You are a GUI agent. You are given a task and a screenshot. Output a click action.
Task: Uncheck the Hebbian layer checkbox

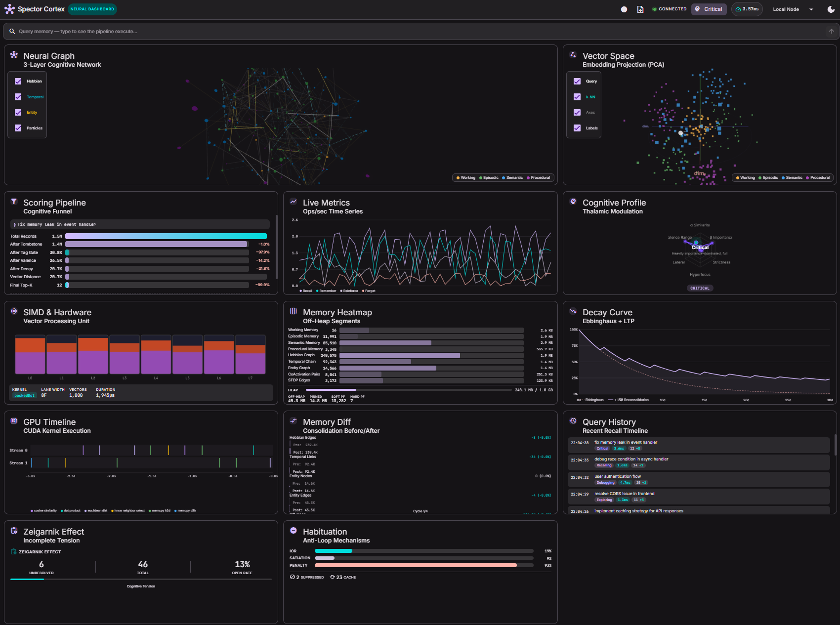(18, 82)
